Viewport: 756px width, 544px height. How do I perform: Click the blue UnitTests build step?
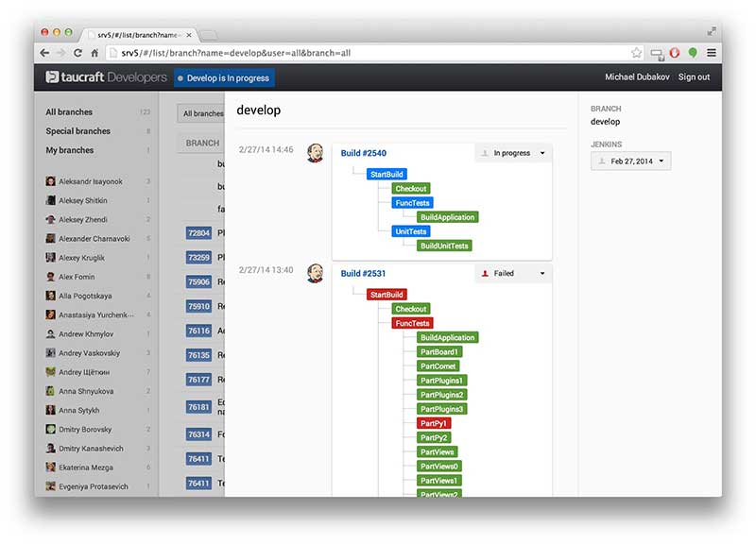pos(411,231)
